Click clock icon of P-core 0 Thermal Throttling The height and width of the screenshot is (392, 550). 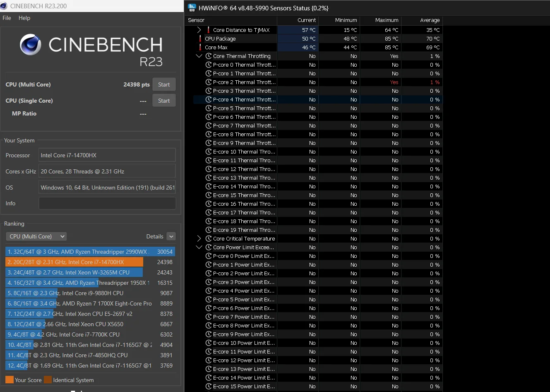tap(209, 65)
